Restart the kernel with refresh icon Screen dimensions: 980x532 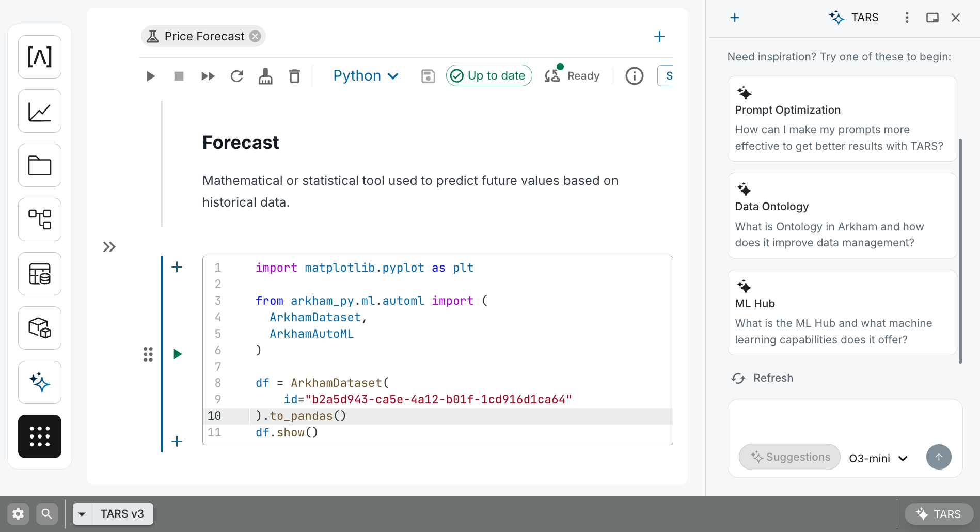click(237, 76)
